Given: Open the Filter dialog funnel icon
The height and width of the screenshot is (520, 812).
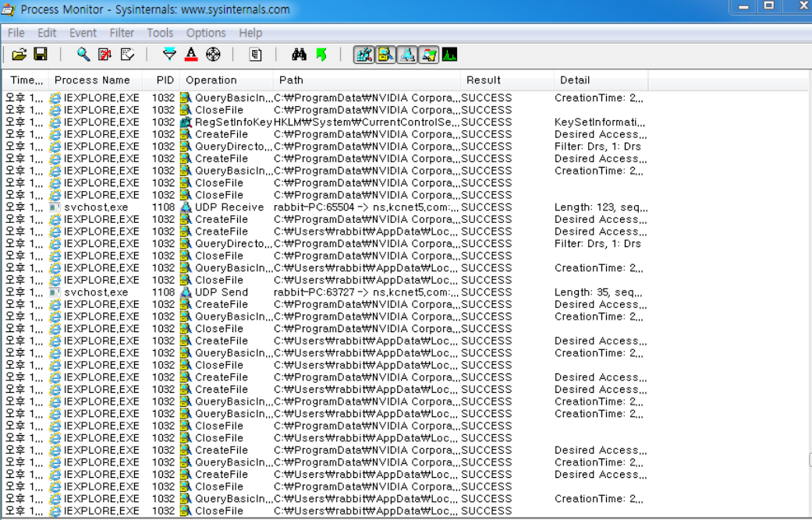Looking at the screenshot, I should coord(169,55).
